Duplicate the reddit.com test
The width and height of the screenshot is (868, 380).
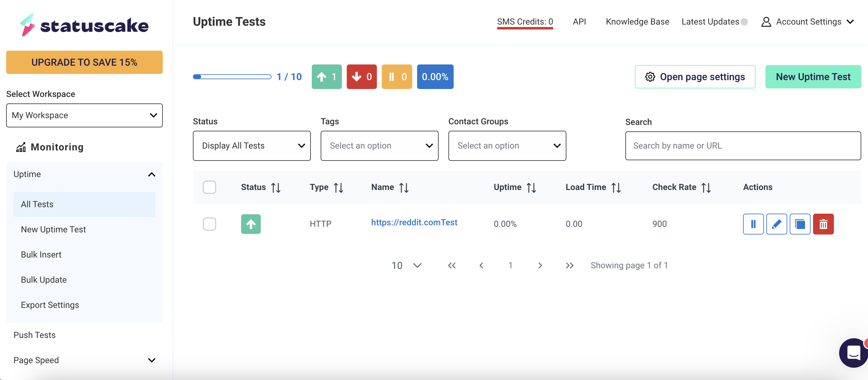tap(800, 224)
